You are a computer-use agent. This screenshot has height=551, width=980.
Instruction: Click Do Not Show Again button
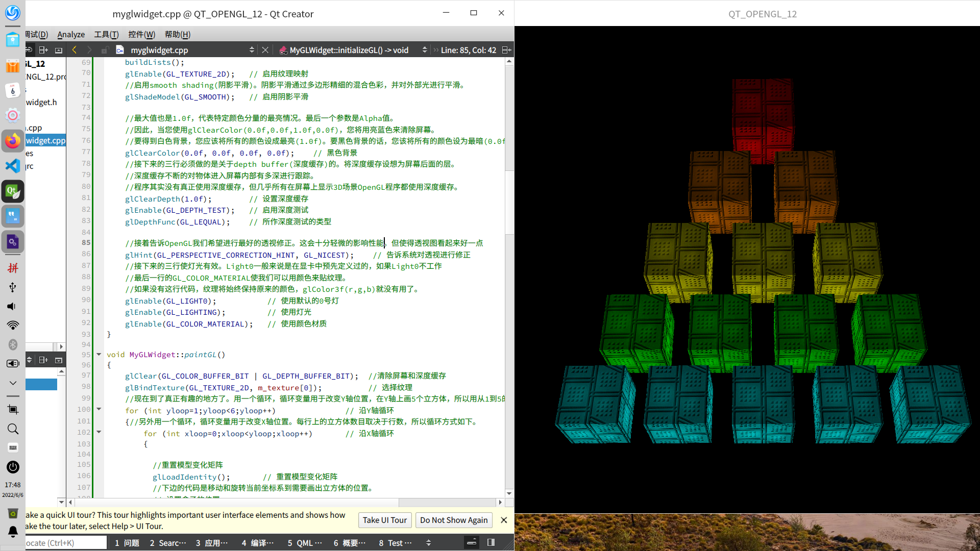click(454, 520)
